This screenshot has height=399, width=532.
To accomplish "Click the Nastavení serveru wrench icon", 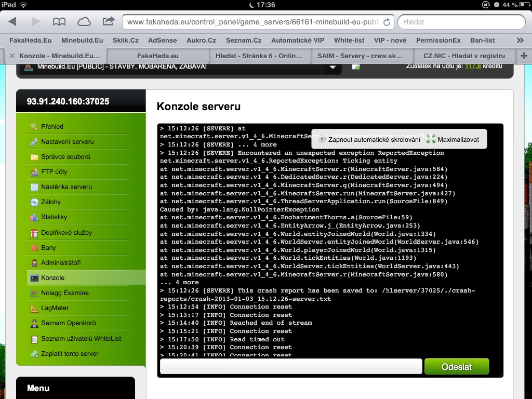I will (x=34, y=142).
